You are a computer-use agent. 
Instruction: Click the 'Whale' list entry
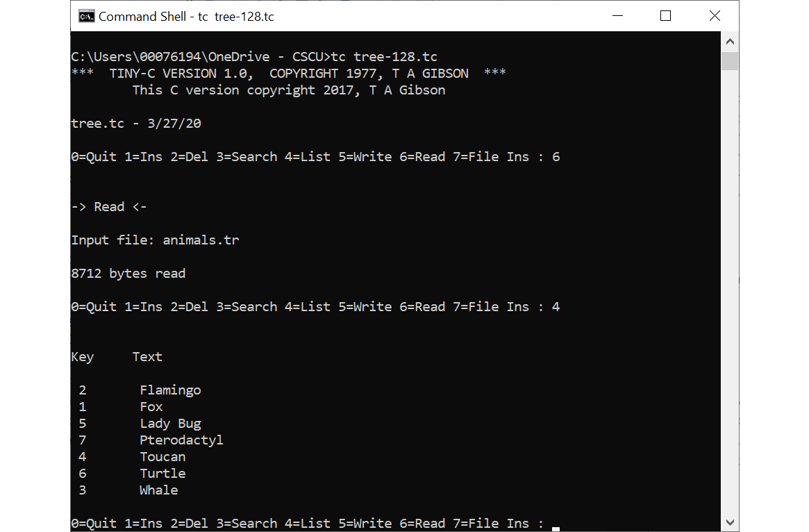point(159,490)
